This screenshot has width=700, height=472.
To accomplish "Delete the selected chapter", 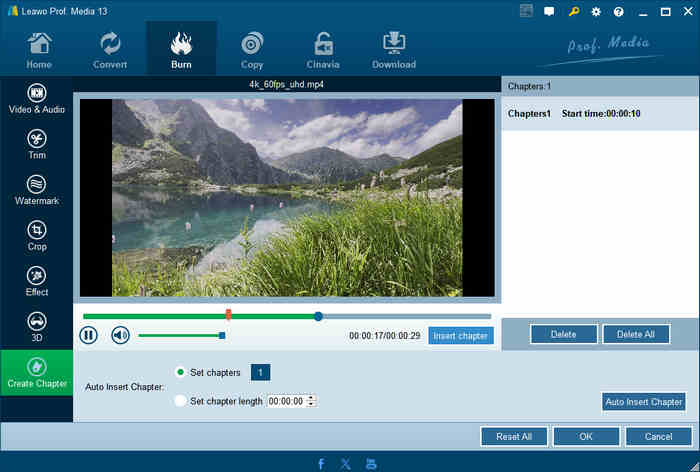I will [563, 334].
